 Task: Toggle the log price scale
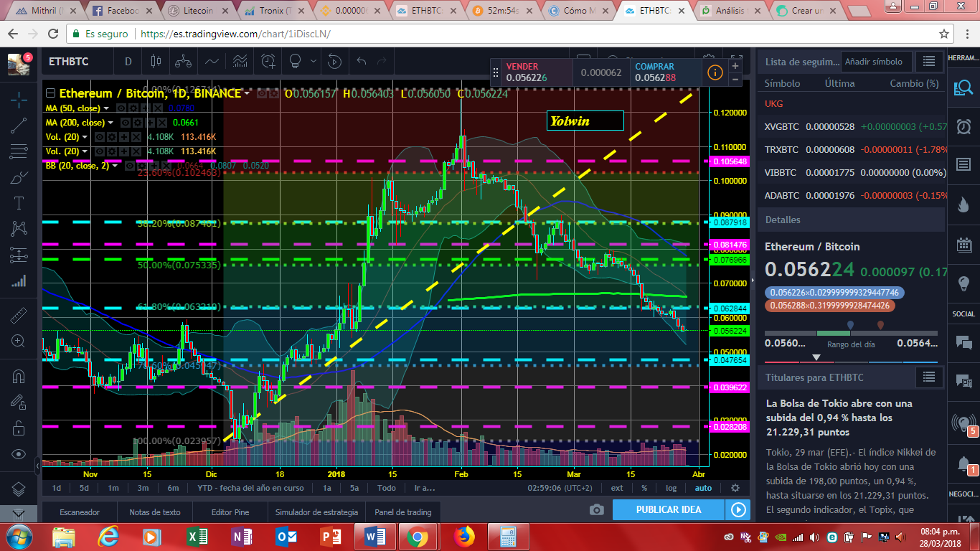pyautogui.click(x=671, y=488)
